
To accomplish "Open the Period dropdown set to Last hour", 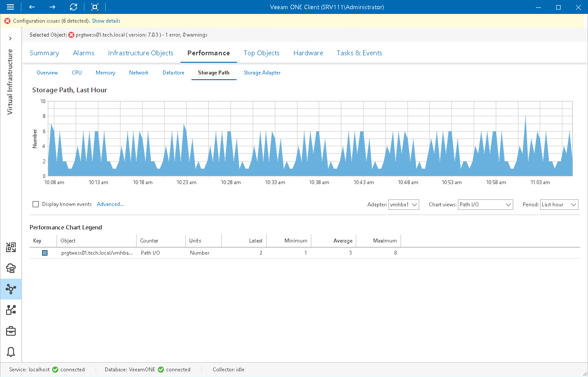I will tap(559, 204).
